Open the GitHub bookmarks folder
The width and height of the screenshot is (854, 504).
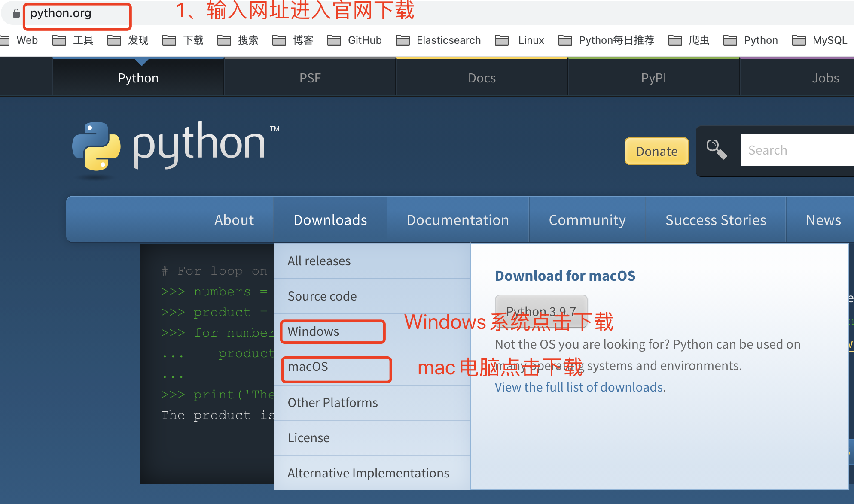coord(354,40)
